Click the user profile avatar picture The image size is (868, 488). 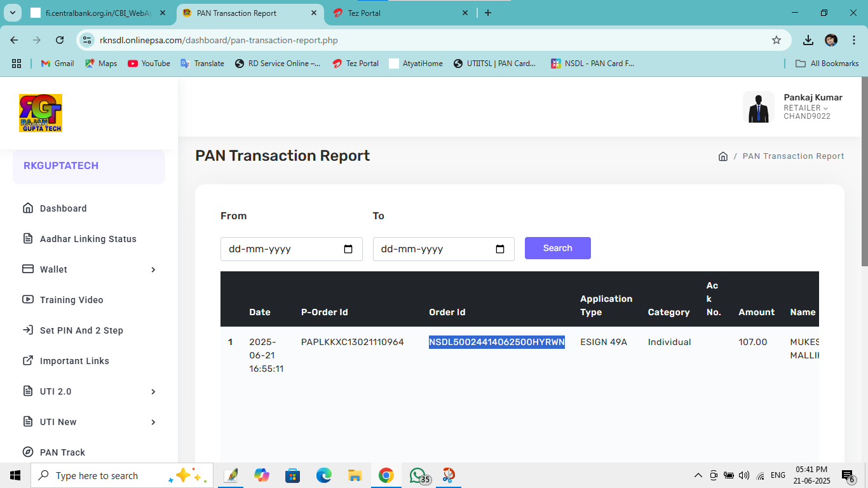[x=758, y=107]
